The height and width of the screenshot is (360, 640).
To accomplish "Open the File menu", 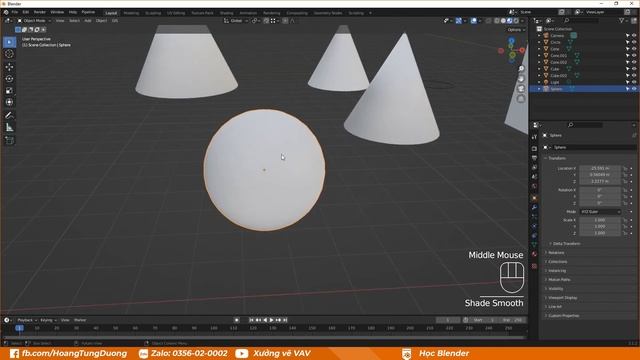I will click(x=15, y=12).
